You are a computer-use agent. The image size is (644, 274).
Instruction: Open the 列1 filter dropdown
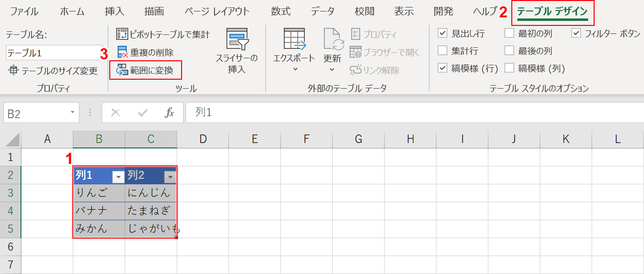(118, 176)
